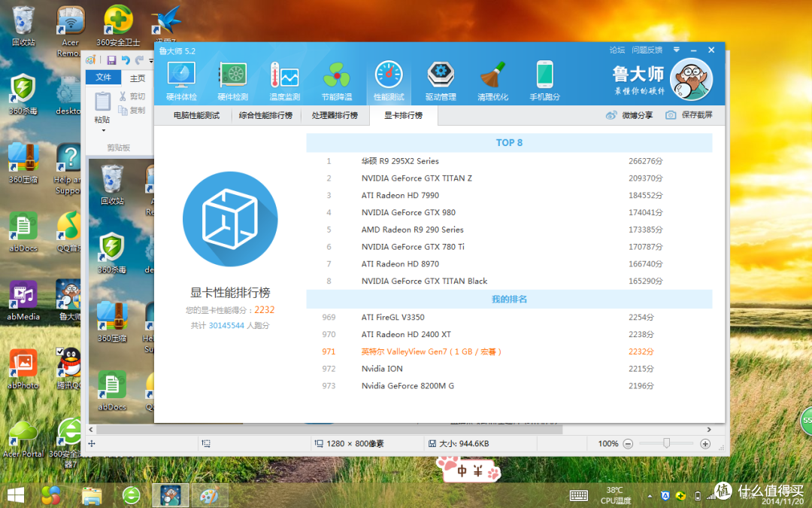Image resolution: width=812 pixels, height=508 pixels.
Task: Open 硬件检测 hardware detection
Action: (x=233, y=81)
